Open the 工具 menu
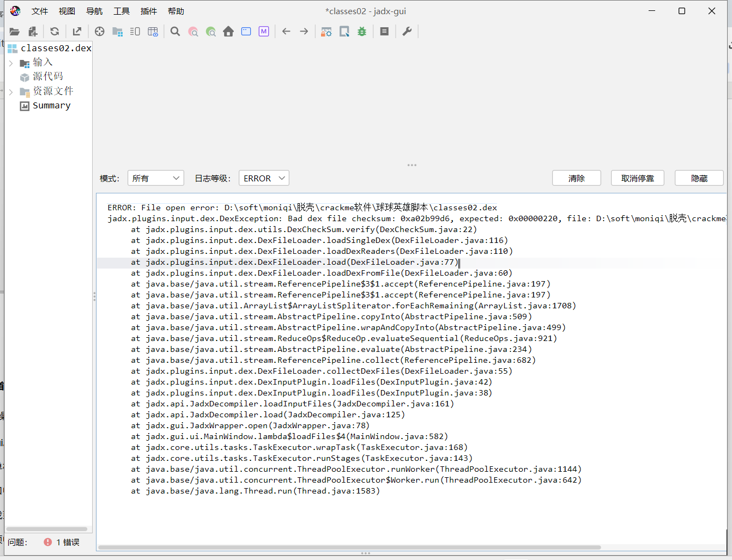Viewport: 732px width, 560px height. (122, 11)
